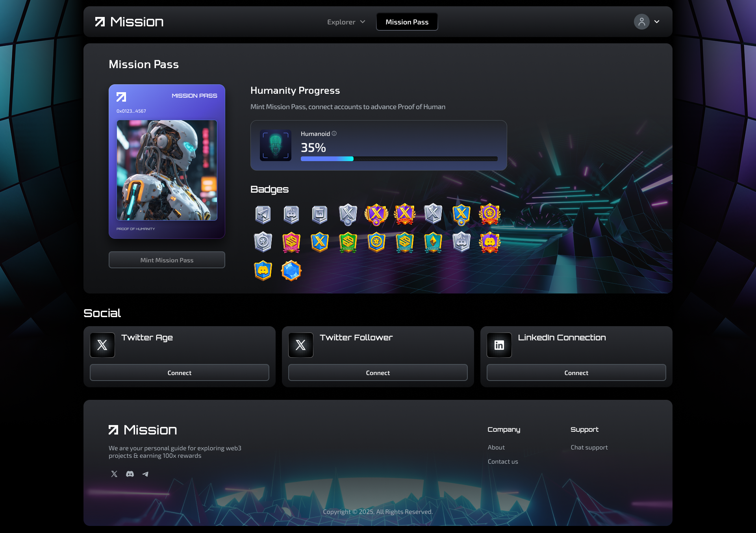This screenshot has height=533, width=756.
Task: Click the robot Mission Pass card image
Action: [x=167, y=170]
